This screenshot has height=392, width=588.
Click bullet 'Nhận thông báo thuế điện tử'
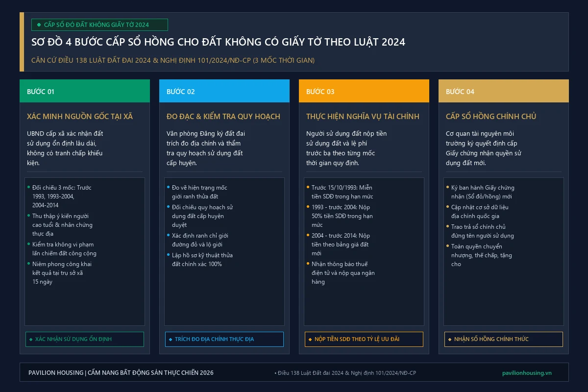[x=341, y=273]
